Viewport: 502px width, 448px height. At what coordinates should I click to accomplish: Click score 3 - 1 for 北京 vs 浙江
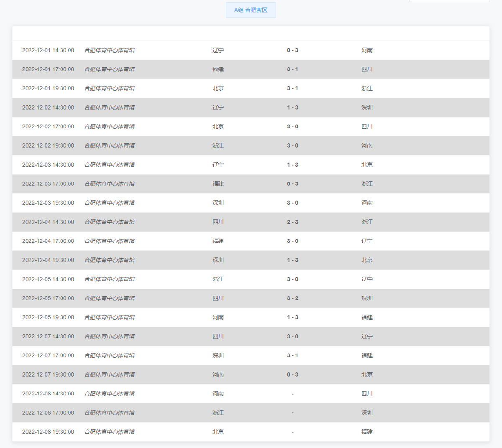pos(292,88)
